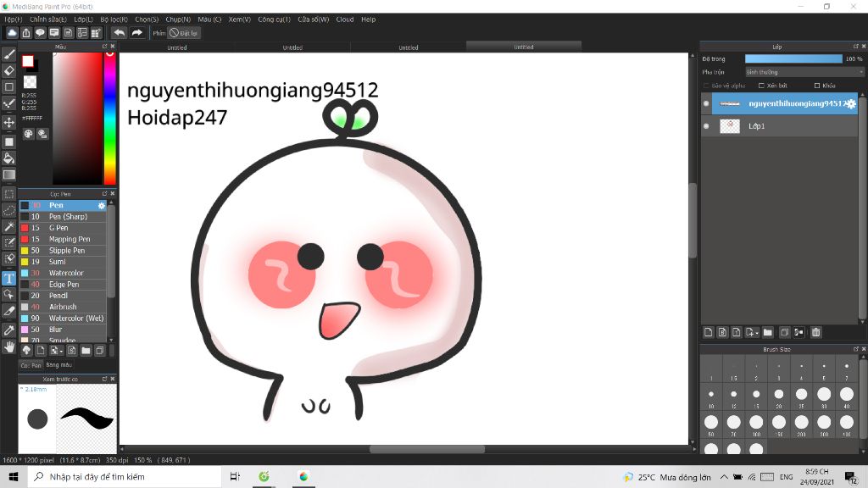Choose the Edge Pen brush

click(x=63, y=285)
